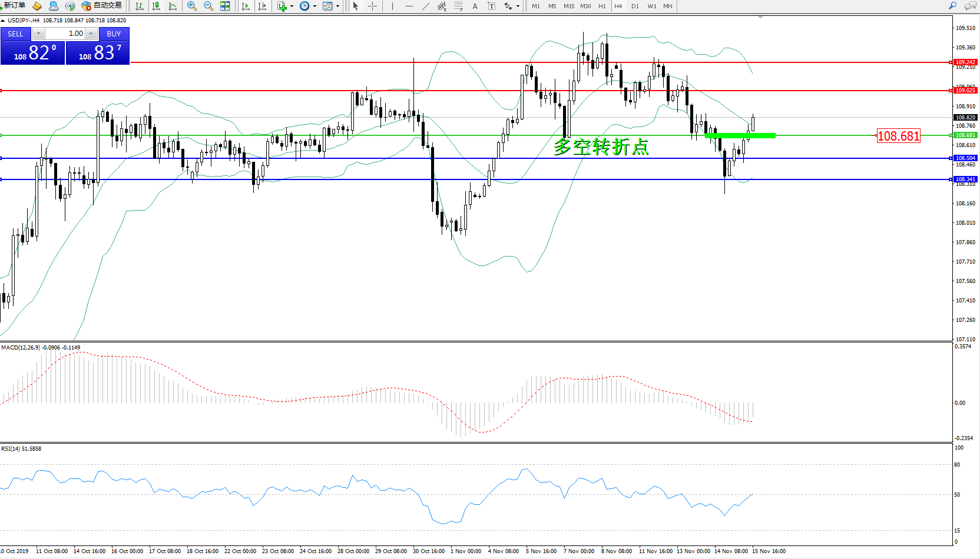This screenshot has height=559, width=980.
Task: Click the SELL button
Action: coord(15,34)
